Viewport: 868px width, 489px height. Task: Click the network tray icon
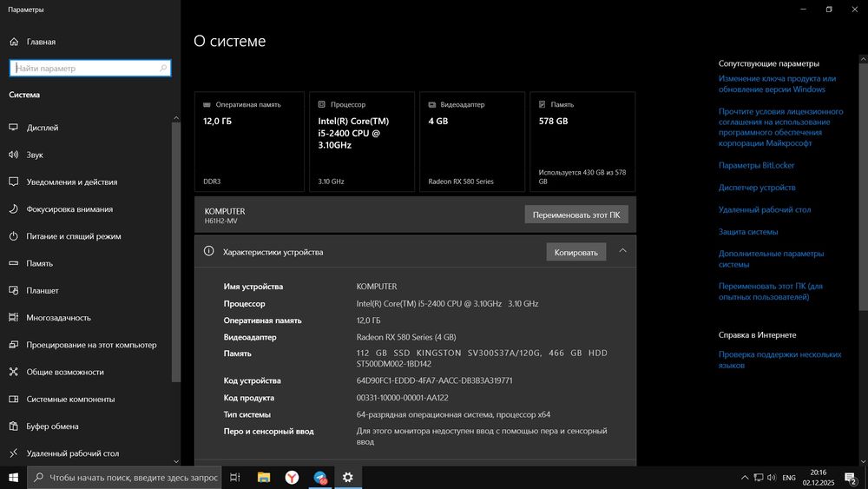[759, 478]
